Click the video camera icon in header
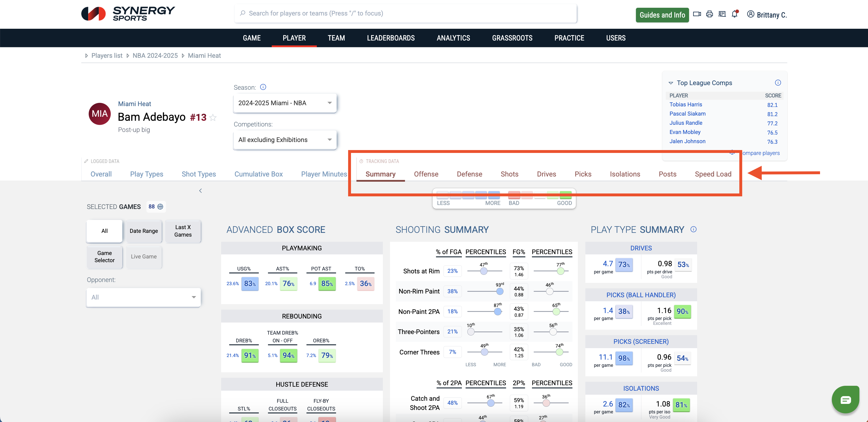 click(x=697, y=14)
